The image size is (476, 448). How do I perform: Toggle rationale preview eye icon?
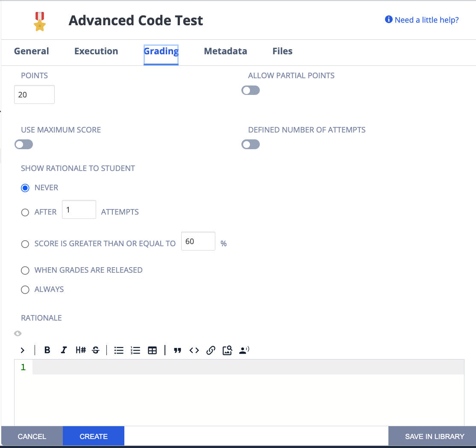tap(18, 333)
